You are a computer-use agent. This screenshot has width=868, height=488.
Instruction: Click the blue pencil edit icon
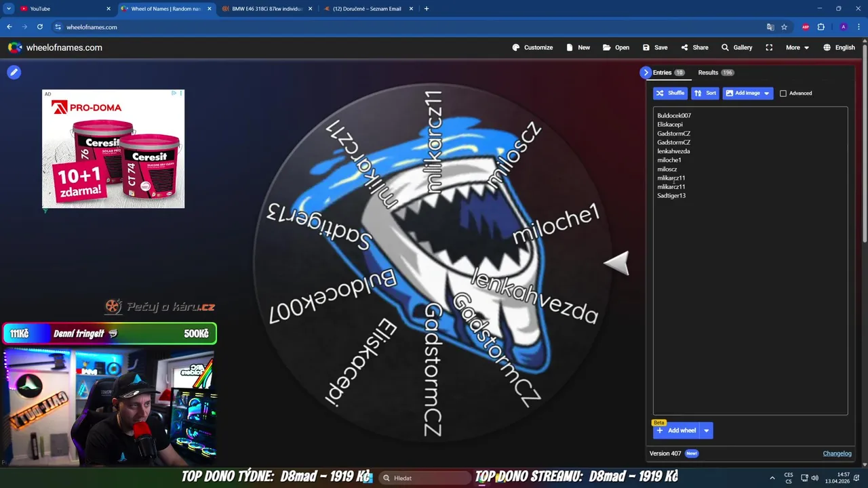click(14, 72)
